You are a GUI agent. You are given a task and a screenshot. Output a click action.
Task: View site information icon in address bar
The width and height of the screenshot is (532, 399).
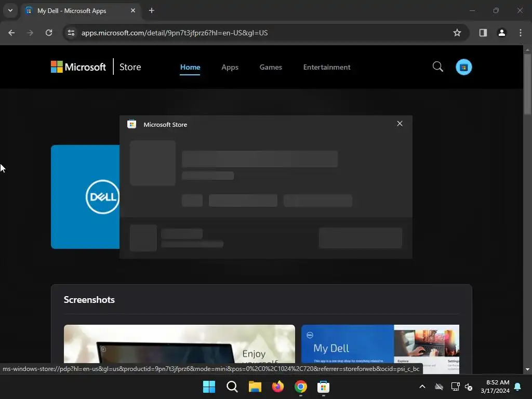[71, 33]
